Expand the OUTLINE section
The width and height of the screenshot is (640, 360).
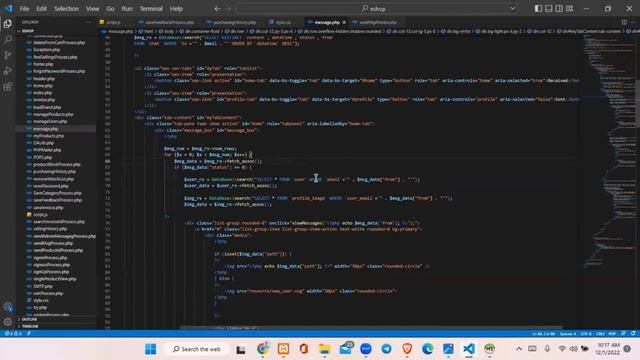coord(29,319)
